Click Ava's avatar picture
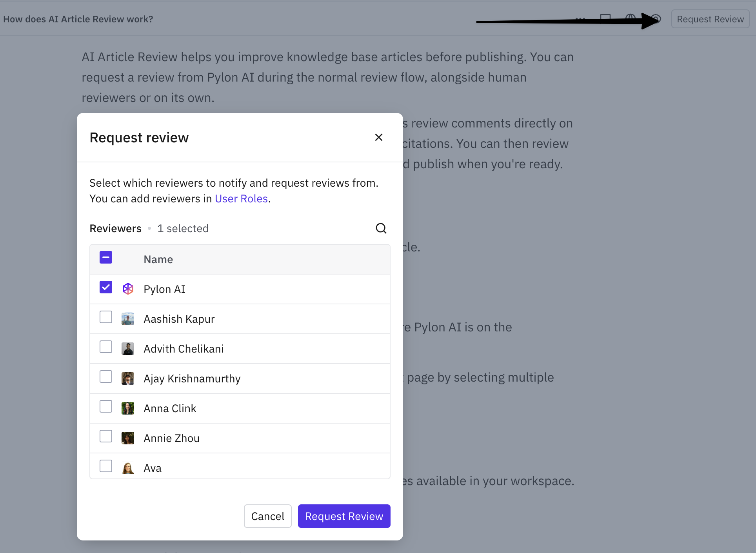756x553 pixels. point(128,468)
